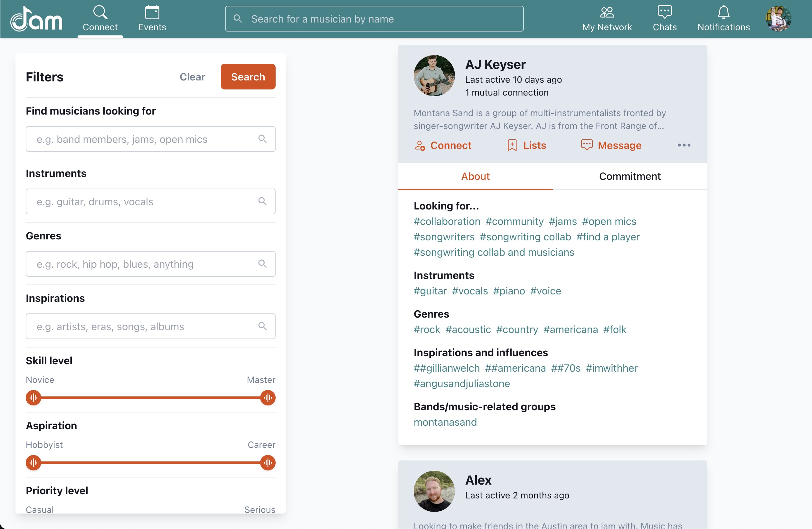Select the About tab
Screen dimensions: 812x529
point(475,176)
